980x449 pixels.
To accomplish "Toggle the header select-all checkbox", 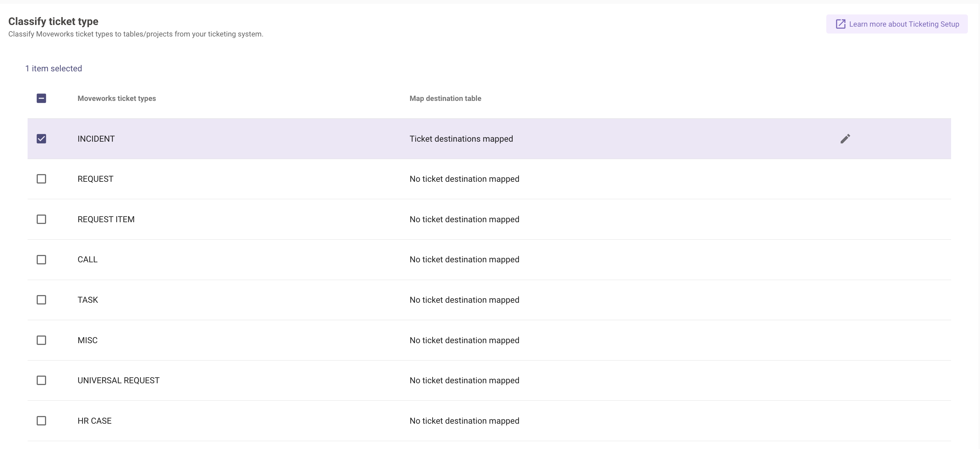I will [x=41, y=98].
